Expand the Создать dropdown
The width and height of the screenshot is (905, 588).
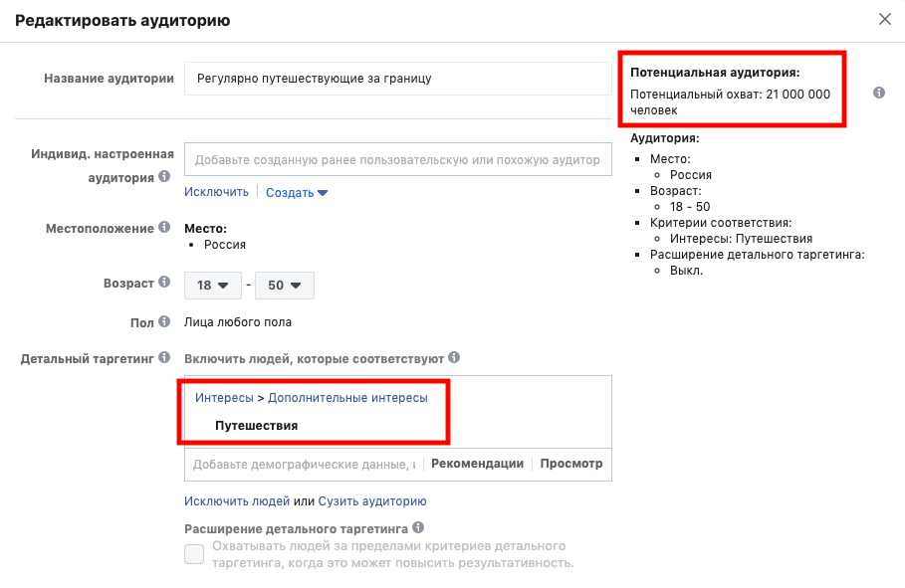(x=297, y=193)
